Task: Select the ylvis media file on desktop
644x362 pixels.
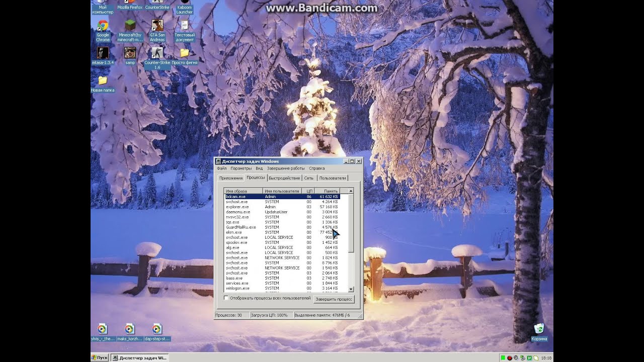Action: (103, 332)
